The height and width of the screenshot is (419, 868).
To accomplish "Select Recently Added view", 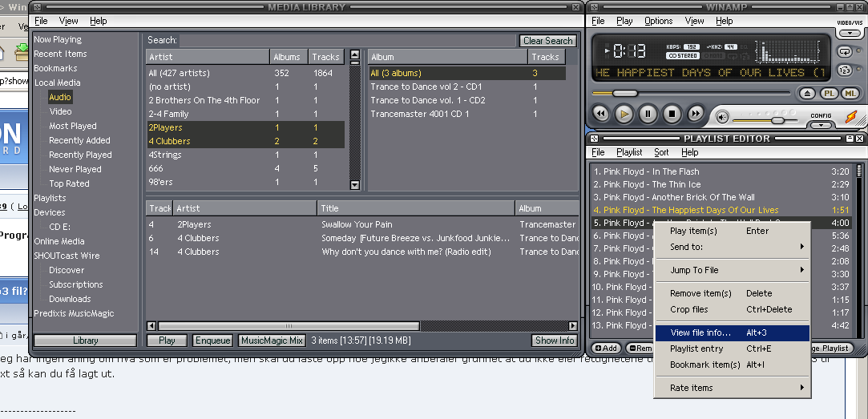I will tap(79, 140).
